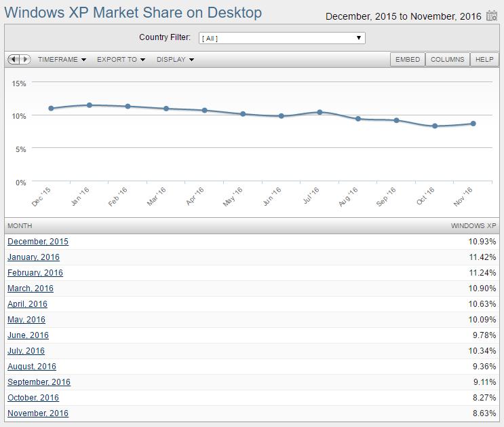Open the Country Filter dropdown
The width and height of the screenshot is (504, 427).
point(282,38)
